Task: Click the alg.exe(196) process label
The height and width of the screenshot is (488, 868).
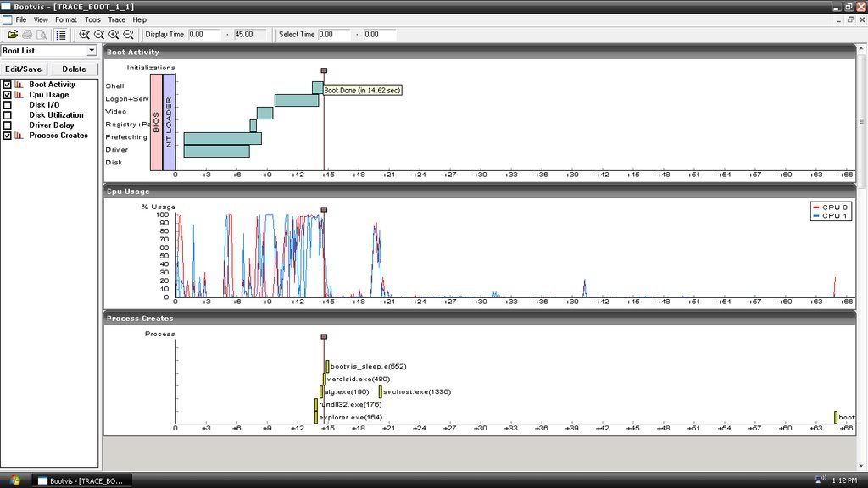Action: pos(346,391)
